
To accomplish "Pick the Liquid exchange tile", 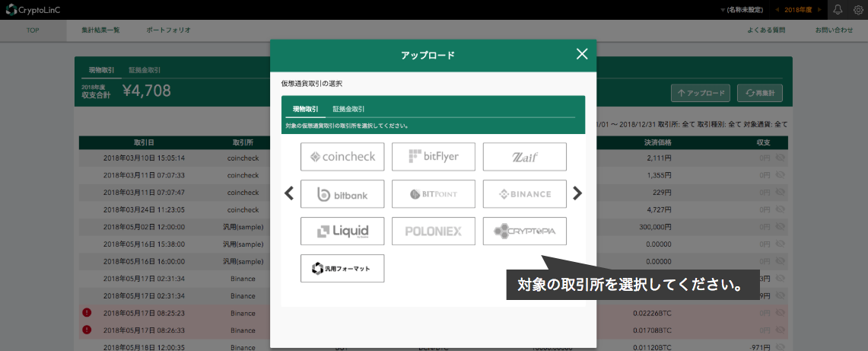I will click(342, 231).
